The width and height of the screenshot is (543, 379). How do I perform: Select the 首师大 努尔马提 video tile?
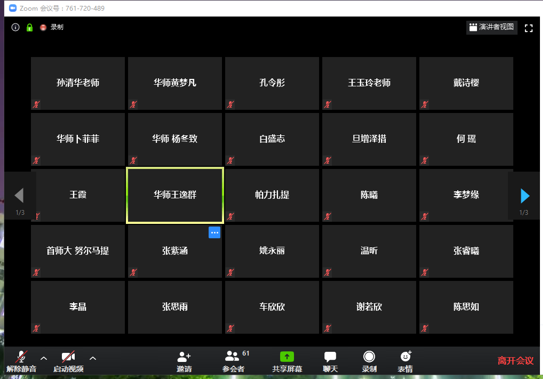pos(78,252)
